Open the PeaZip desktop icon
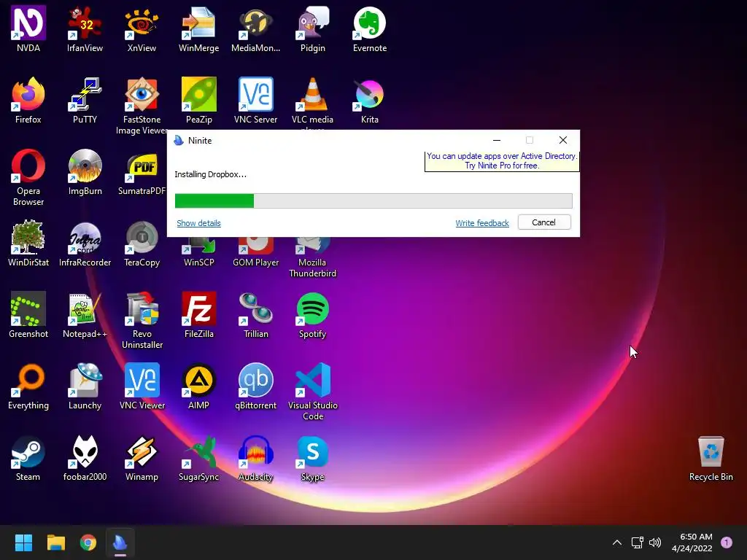747x560 pixels. (x=198, y=101)
